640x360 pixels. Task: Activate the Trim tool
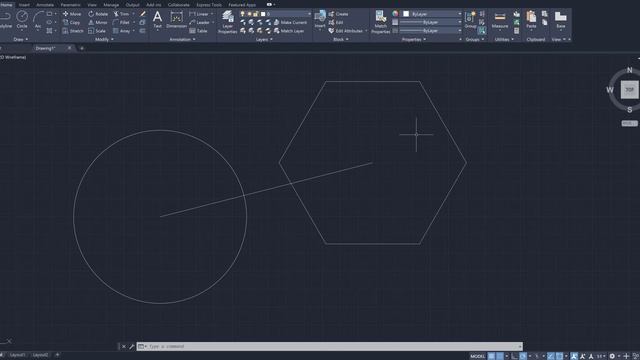[x=122, y=14]
